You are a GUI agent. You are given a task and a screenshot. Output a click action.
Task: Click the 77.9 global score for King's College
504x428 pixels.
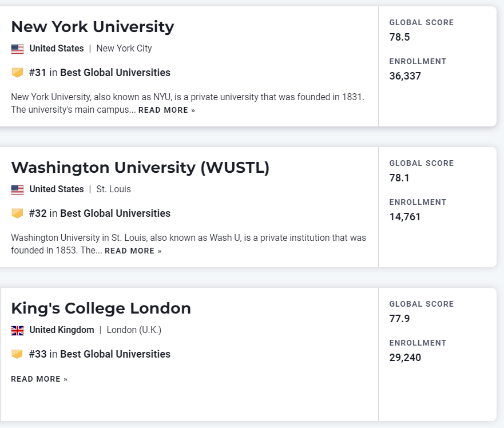[x=400, y=319]
